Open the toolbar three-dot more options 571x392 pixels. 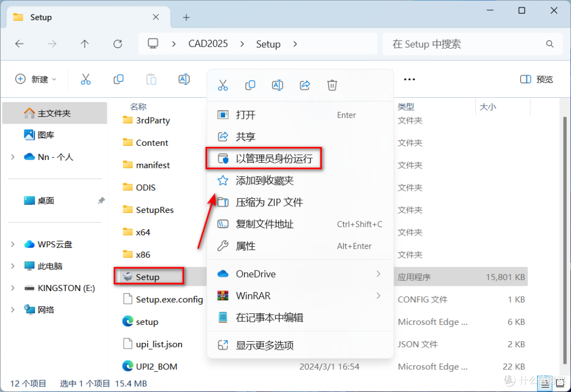[409, 79]
